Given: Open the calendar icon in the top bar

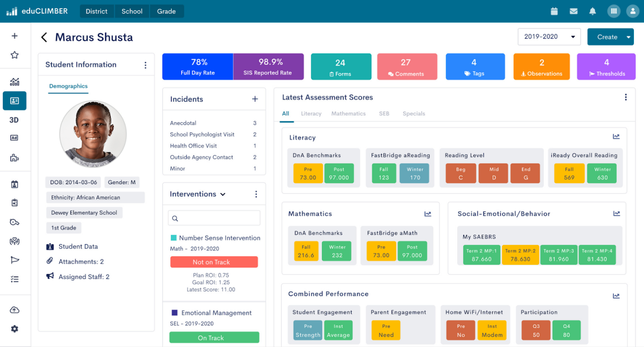Looking at the screenshot, I should pyautogui.click(x=554, y=11).
